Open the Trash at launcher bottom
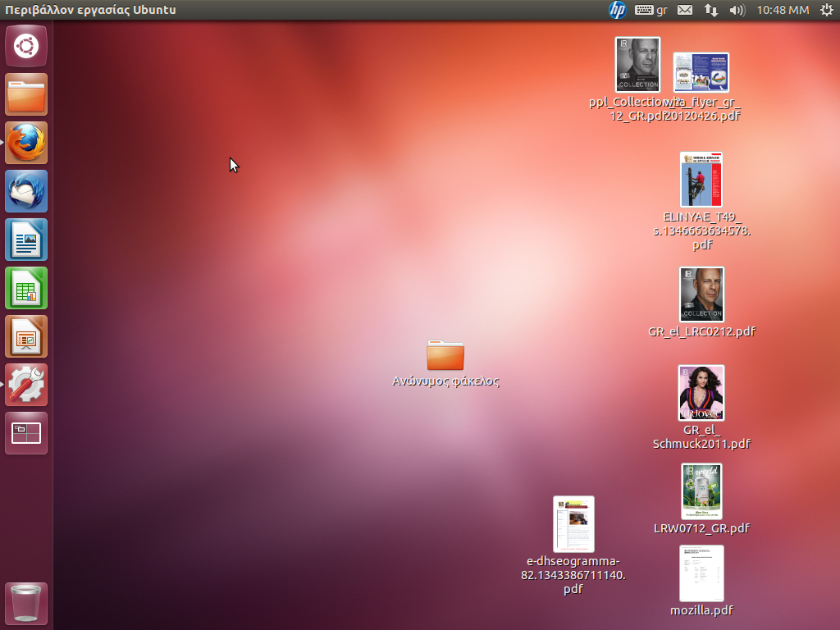The width and height of the screenshot is (840, 630). [26, 603]
